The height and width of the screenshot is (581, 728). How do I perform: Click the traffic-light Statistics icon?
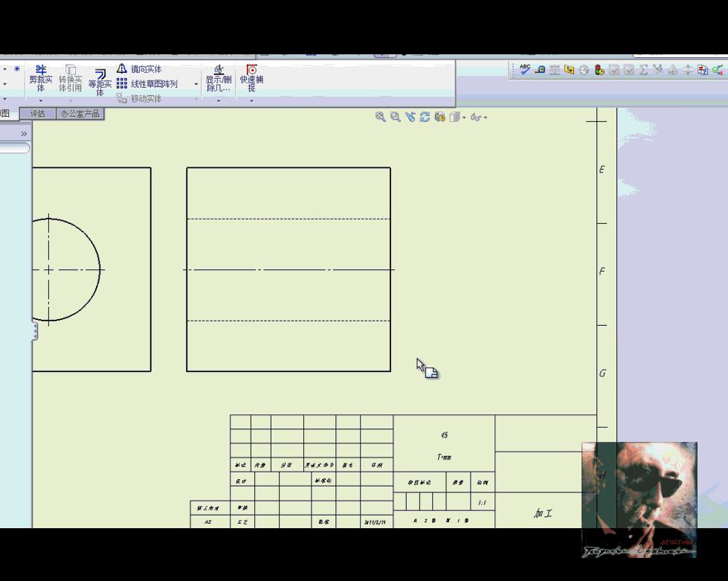pos(599,70)
